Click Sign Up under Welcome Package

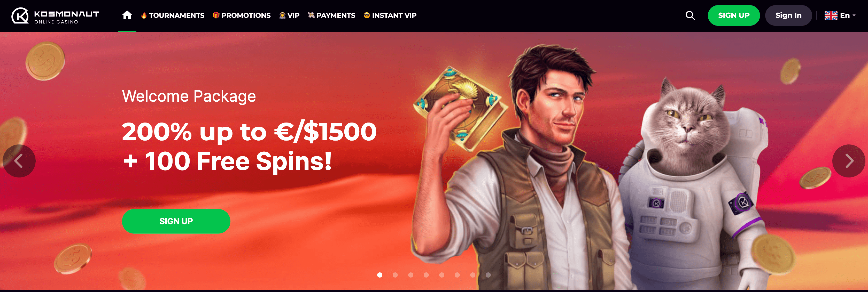[x=176, y=221]
